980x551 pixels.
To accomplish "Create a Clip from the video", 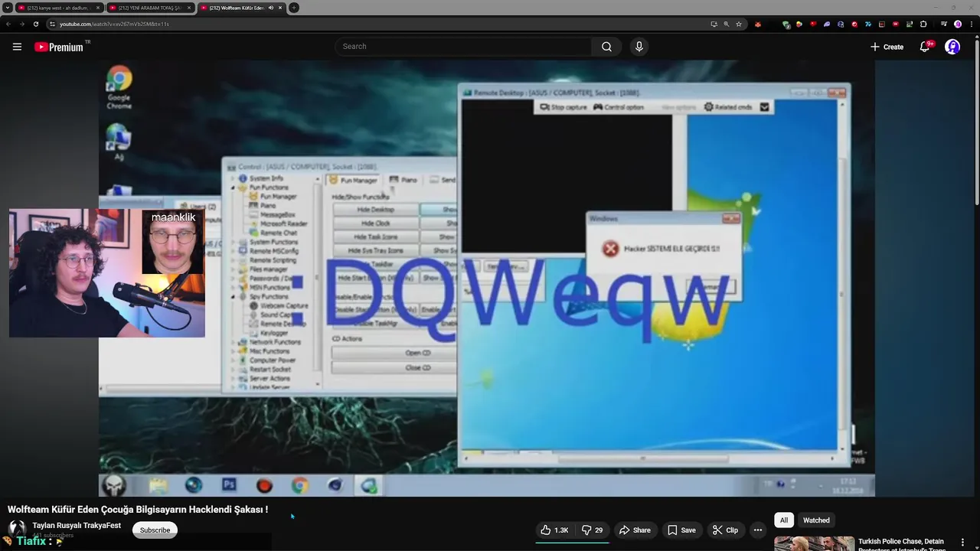I will [725, 530].
